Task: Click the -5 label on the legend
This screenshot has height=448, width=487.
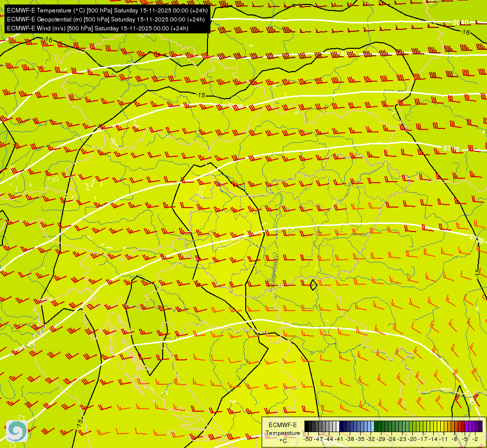Action: pyautogui.click(x=465, y=439)
